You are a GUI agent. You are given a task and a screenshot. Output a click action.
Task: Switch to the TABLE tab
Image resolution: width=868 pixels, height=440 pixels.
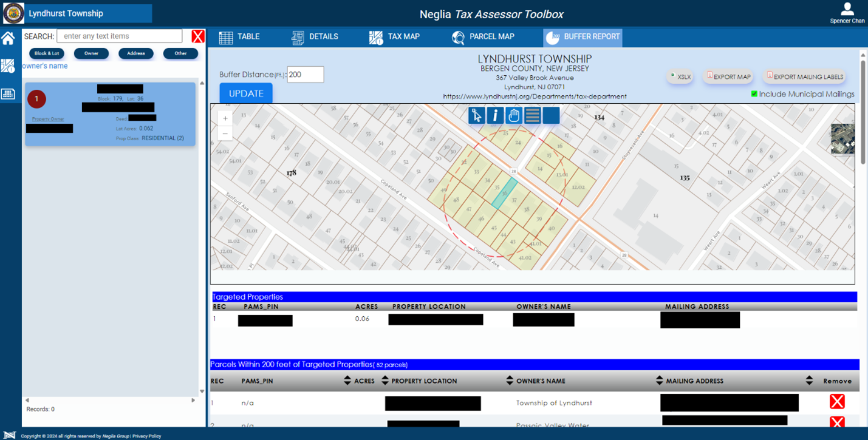click(x=239, y=37)
